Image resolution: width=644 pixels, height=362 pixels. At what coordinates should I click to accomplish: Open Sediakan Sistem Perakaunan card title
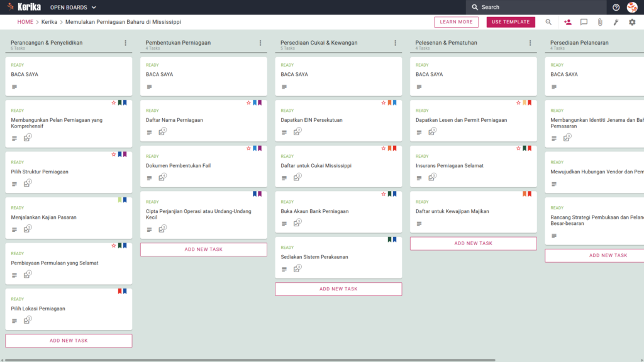pyautogui.click(x=314, y=257)
